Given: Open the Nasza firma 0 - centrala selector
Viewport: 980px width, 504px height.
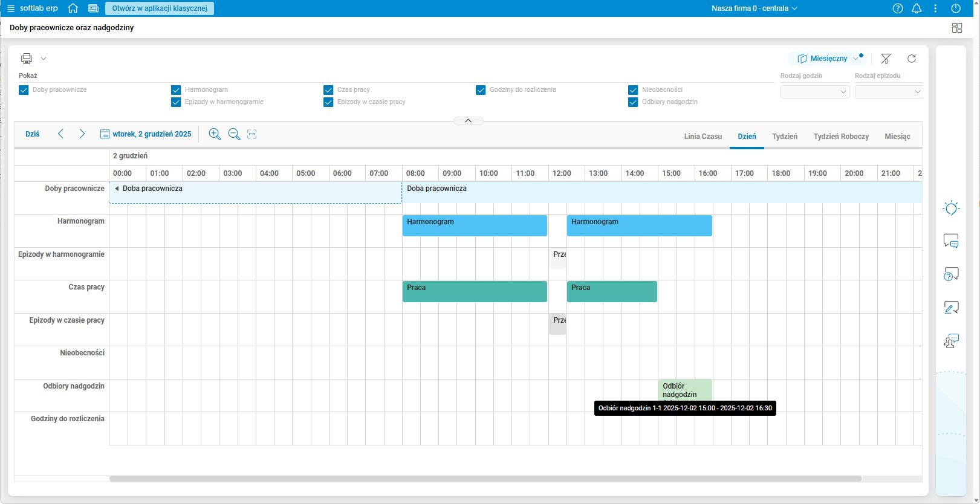Looking at the screenshot, I should click(x=754, y=8).
